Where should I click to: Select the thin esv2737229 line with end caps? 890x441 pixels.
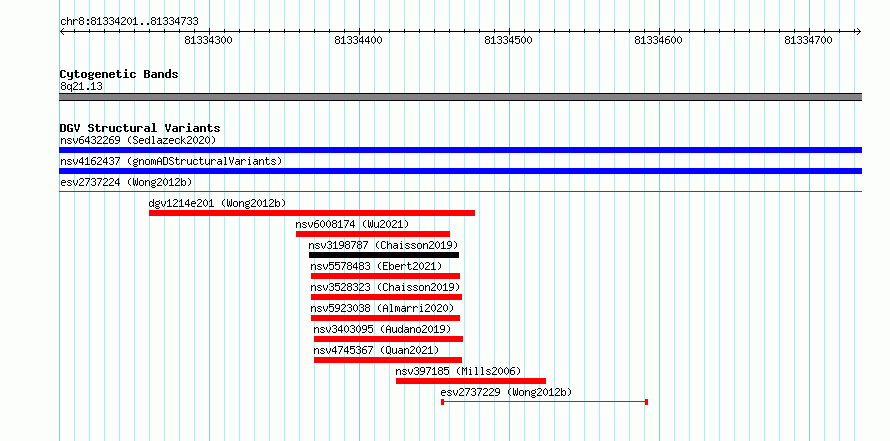tap(544, 402)
